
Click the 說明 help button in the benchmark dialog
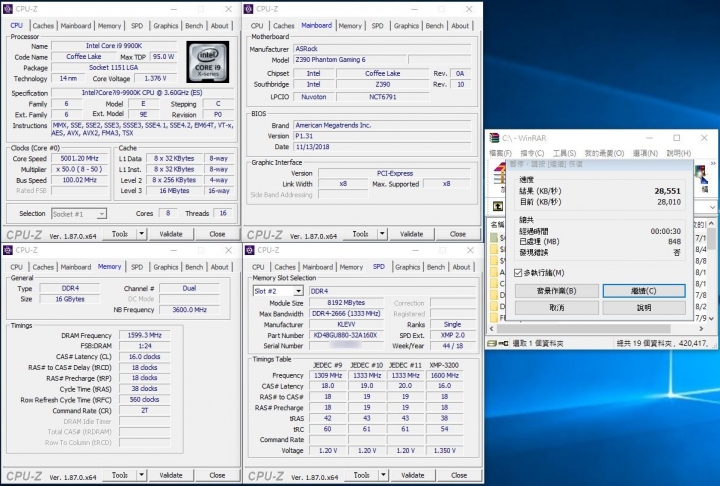pyautogui.click(x=644, y=307)
